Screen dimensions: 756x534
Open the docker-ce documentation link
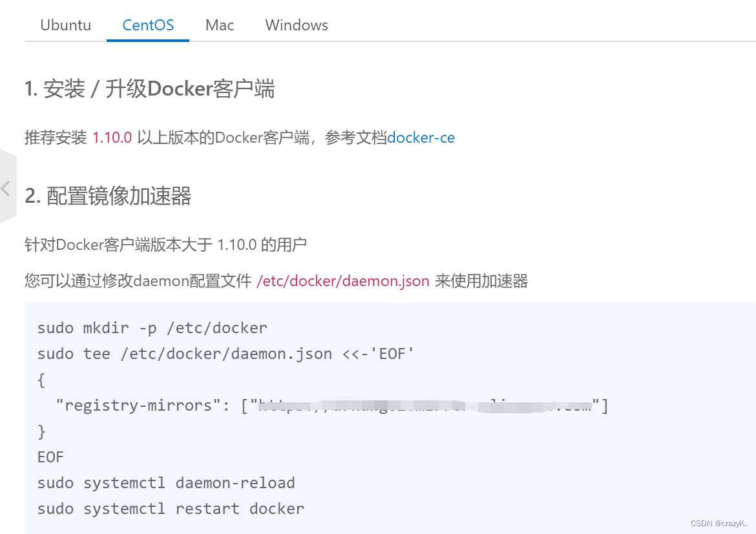click(421, 138)
